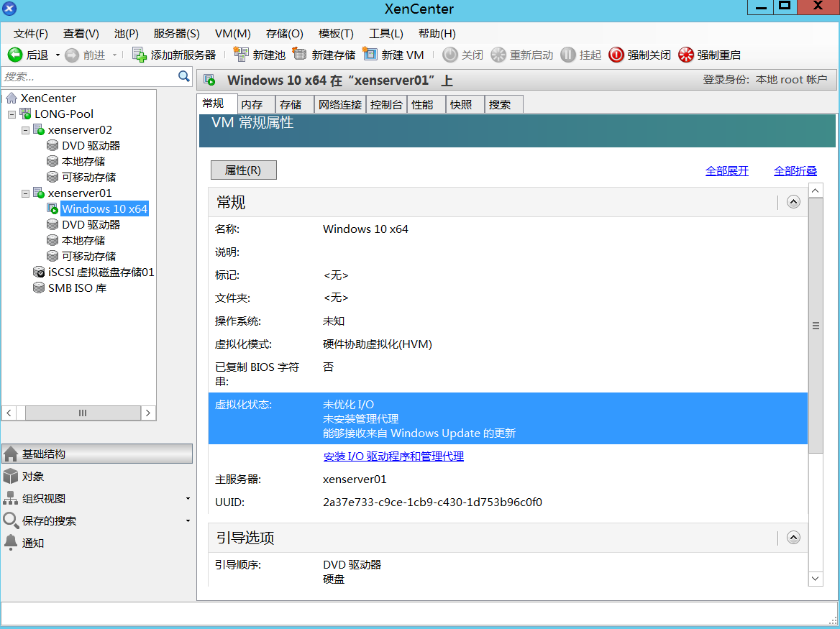840x629 pixels.
Task: Select the LONG-Pool pool icon
Action: 25,114
